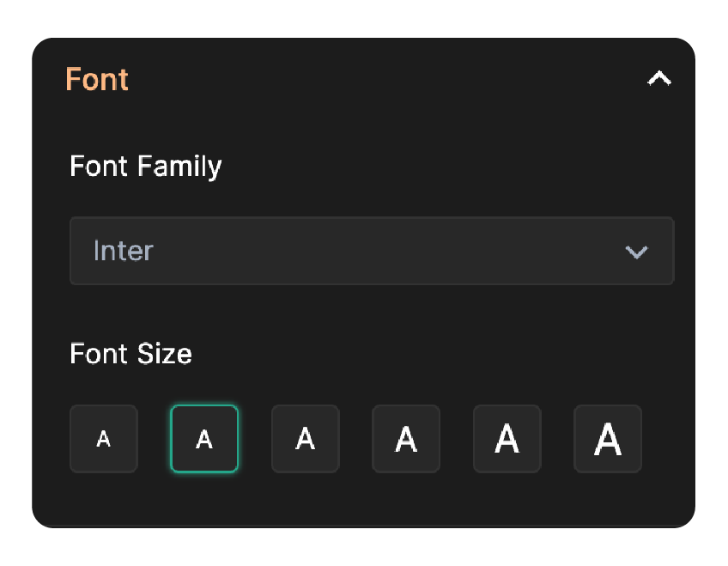The image size is (728, 566).
Task: Deselect the currently highlighted size
Action: (204, 439)
